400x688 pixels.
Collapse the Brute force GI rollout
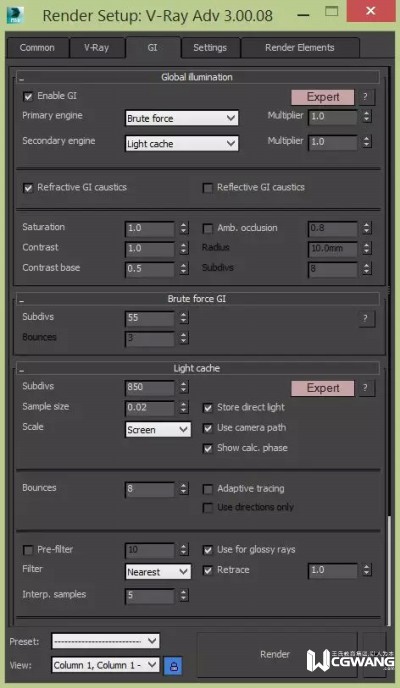197,299
